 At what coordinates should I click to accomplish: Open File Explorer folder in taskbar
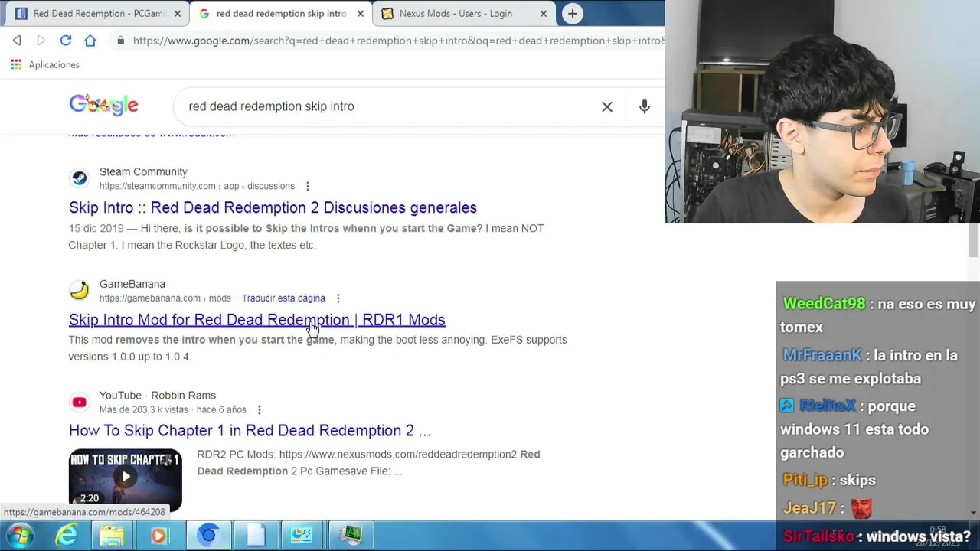pos(112,535)
